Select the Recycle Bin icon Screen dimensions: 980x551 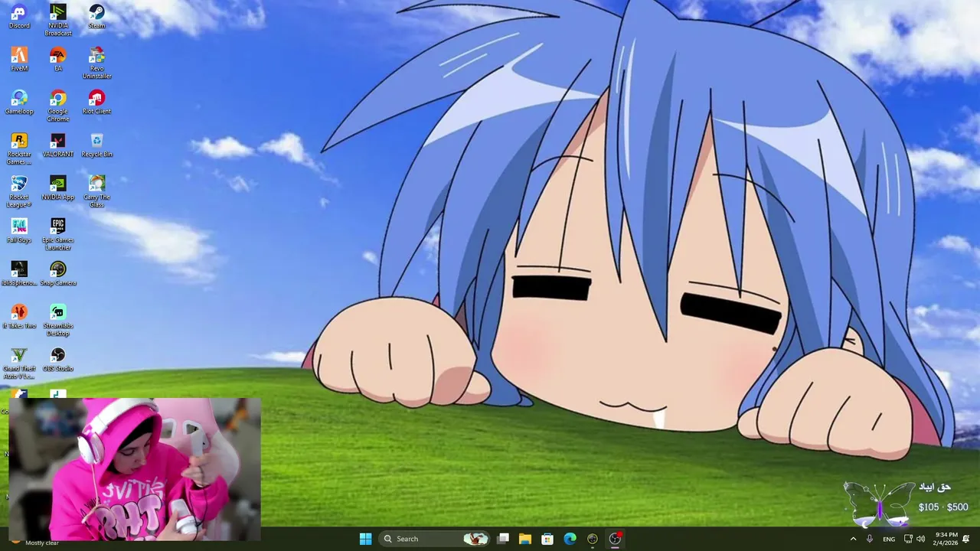96,145
